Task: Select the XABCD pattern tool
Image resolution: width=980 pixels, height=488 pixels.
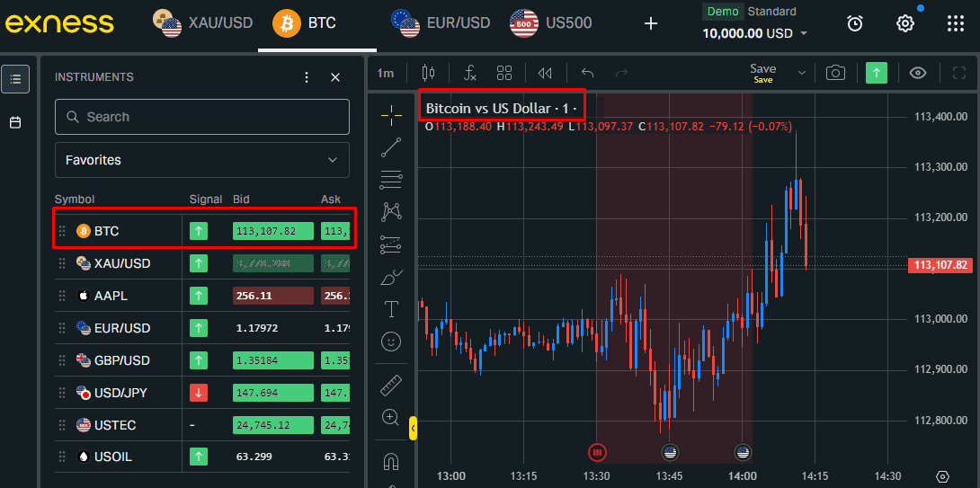Action: pyautogui.click(x=391, y=212)
